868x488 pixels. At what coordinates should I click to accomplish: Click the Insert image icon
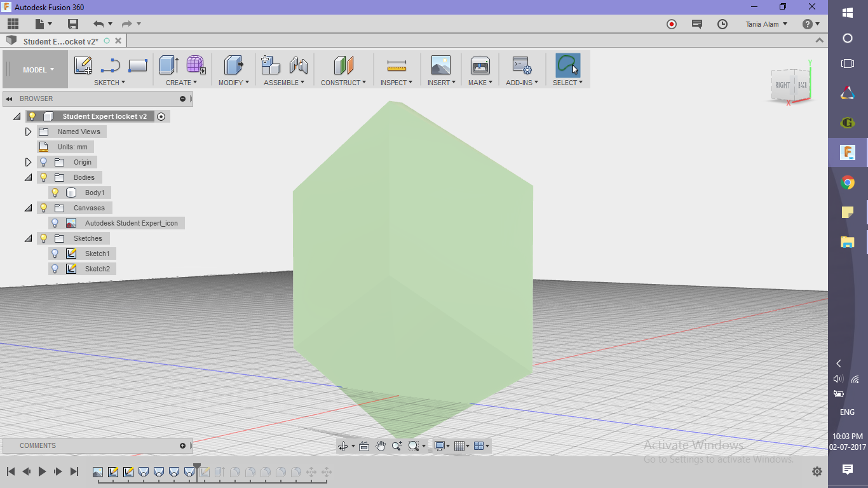440,65
